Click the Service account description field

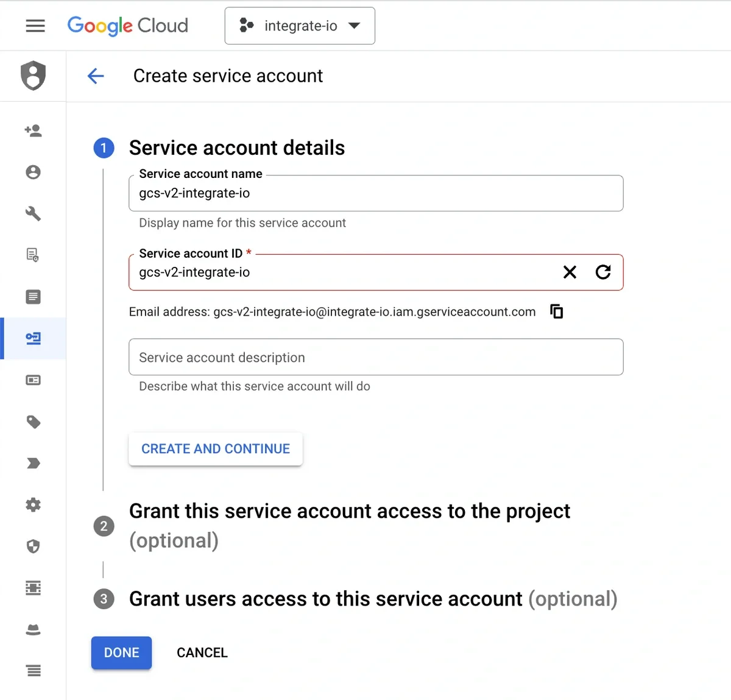[376, 357]
